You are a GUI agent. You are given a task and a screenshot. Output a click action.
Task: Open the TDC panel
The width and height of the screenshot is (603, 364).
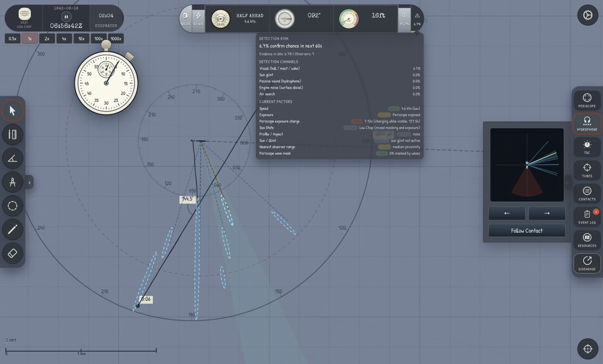587,147
